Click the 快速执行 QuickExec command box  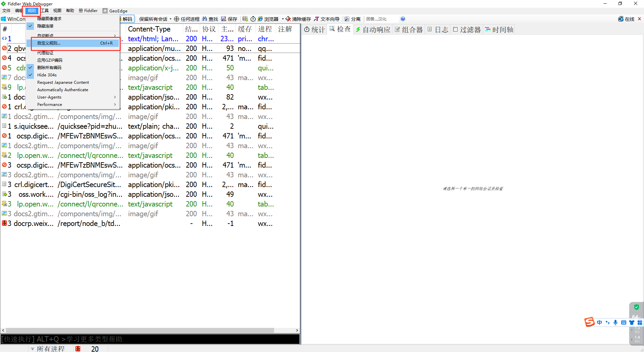coord(150,339)
